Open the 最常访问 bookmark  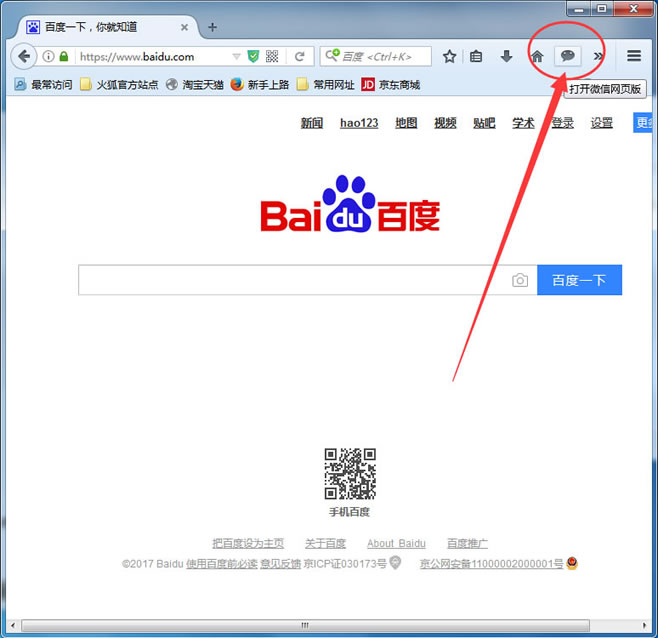[43, 85]
